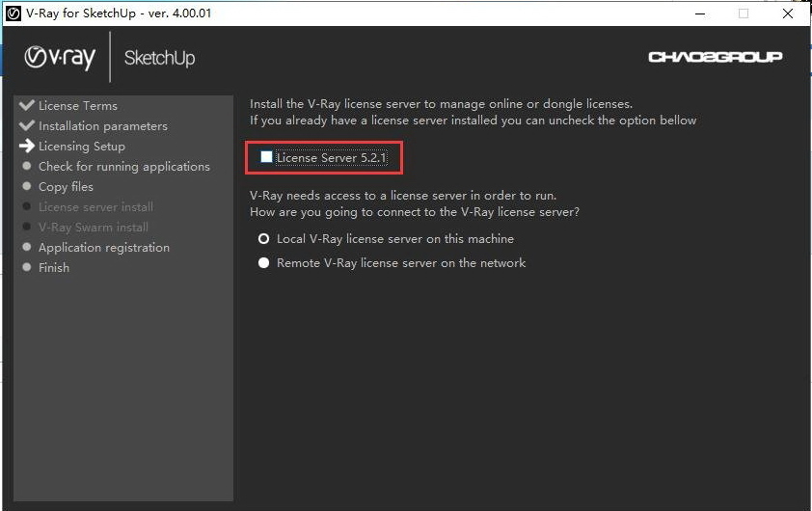This screenshot has width=812, height=511.
Task: Click the checkmark icon beside License Terms
Action: (27, 105)
